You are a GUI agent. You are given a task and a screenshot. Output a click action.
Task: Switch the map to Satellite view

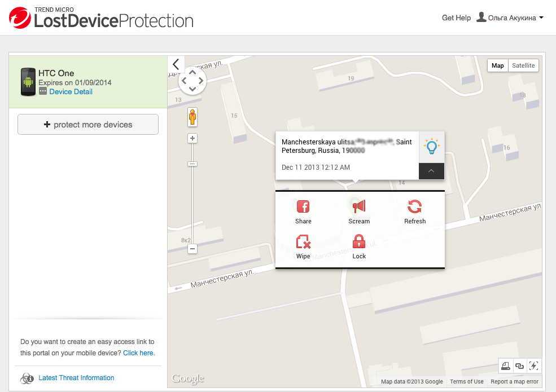[x=523, y=65]
